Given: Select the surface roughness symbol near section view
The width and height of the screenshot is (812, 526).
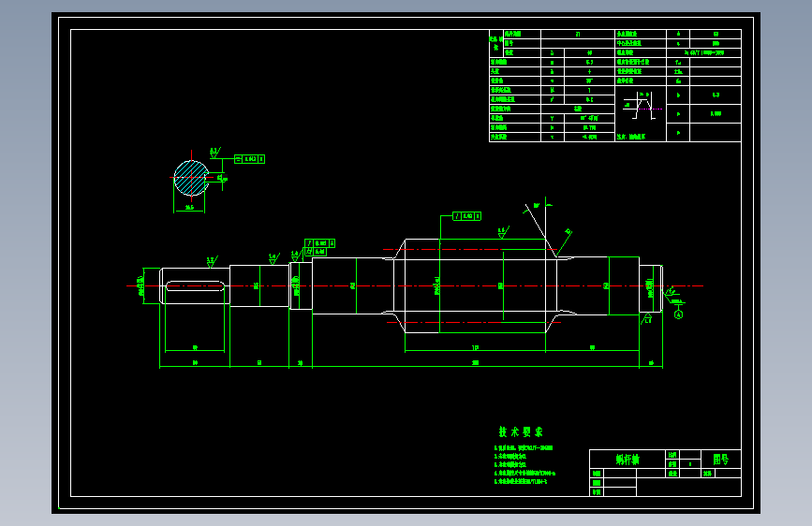Looking at the screenshot, I should [214, 153].
